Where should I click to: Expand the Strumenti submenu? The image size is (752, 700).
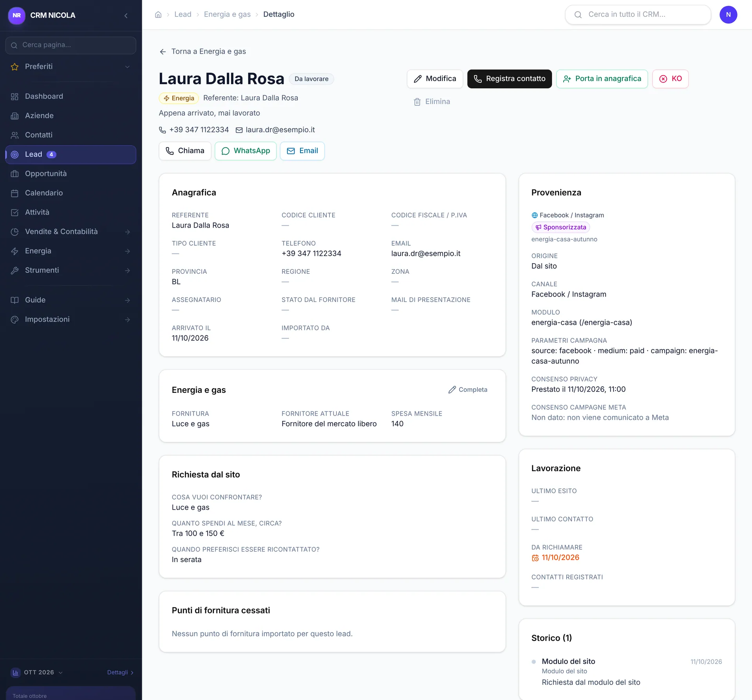[x=71, y=270]
